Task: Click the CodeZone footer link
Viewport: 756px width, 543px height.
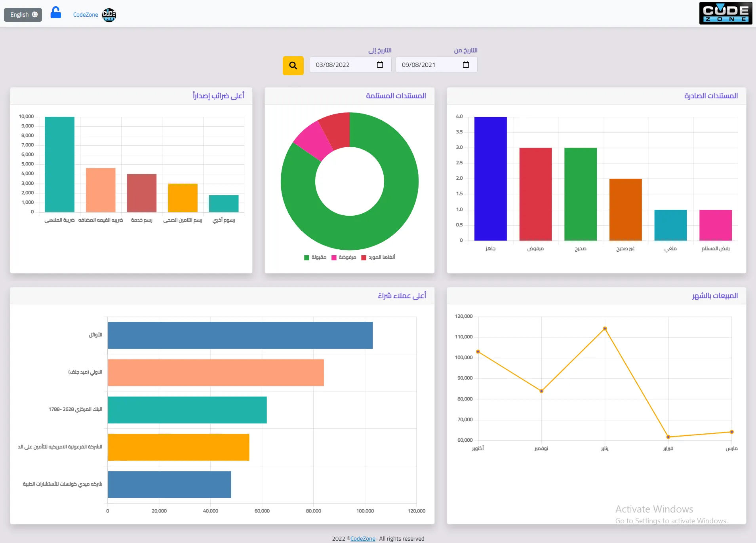Action: (x=362, y=539)
